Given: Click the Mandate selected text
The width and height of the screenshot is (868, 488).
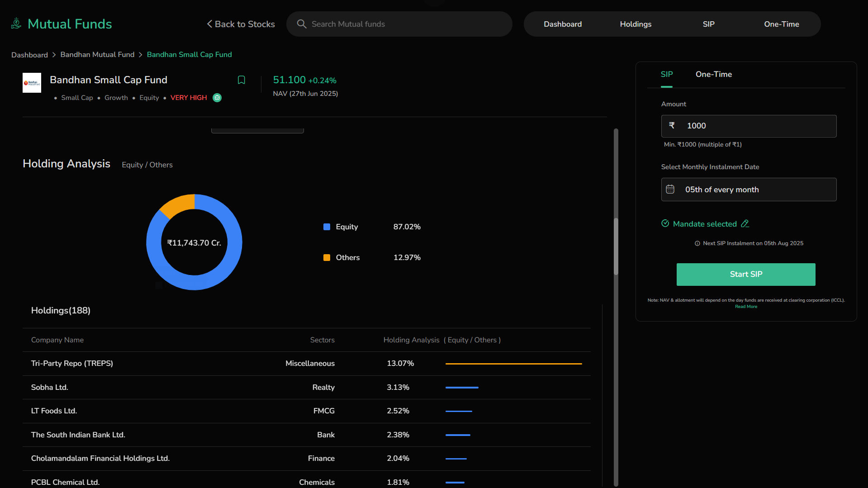Looking at the screenshot, I should click(x=705, y=224).
